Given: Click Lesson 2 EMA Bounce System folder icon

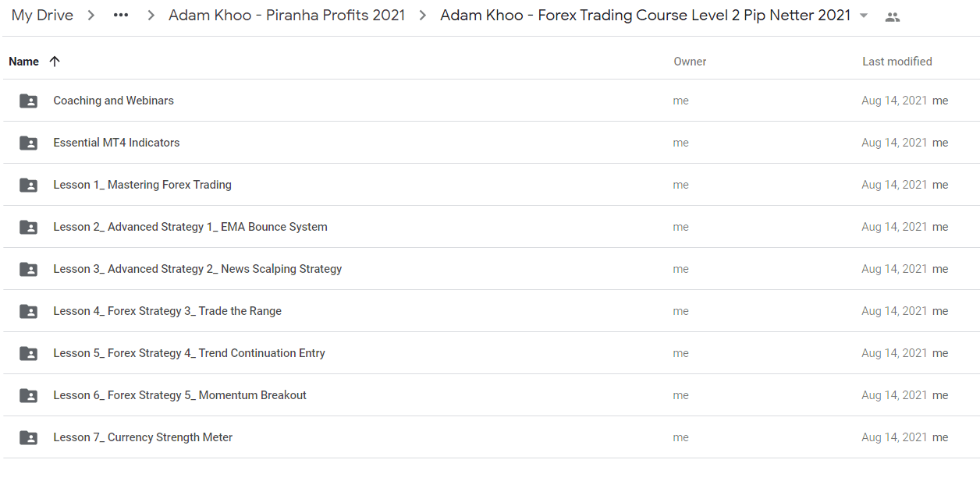Looking at the screenshot, I should [x=28, y=227].
